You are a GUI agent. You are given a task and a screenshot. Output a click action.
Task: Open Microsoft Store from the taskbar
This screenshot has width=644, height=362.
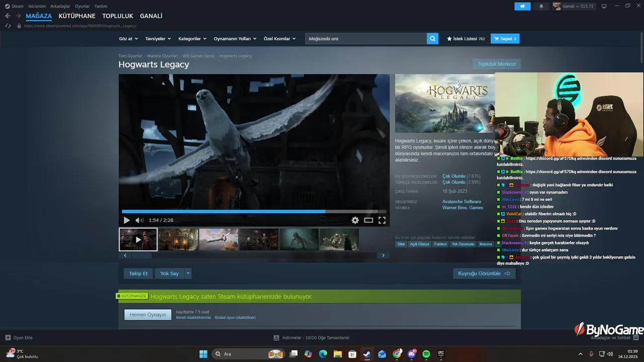point(352,354)
